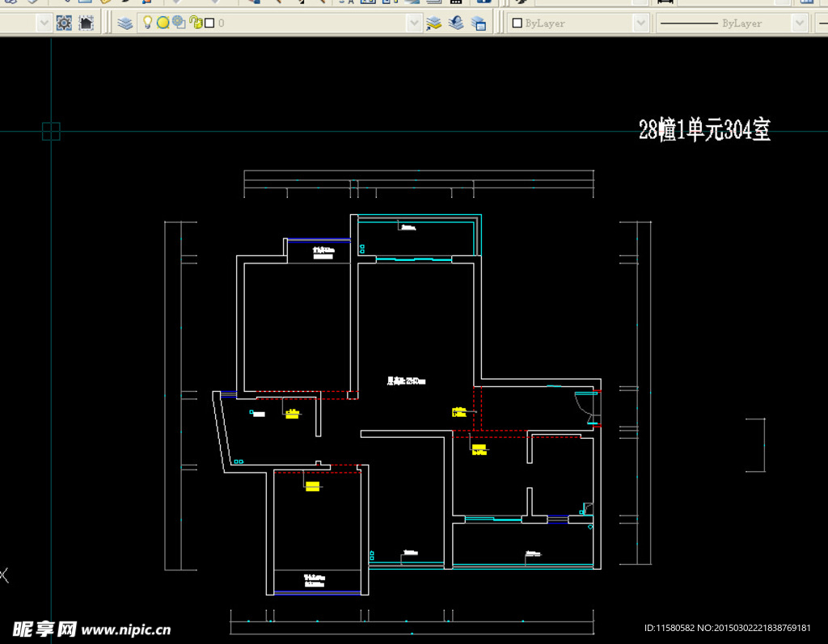Open the Layer States Manager icon
Viewport: 828px width, 644px height.
pos(479,23)
